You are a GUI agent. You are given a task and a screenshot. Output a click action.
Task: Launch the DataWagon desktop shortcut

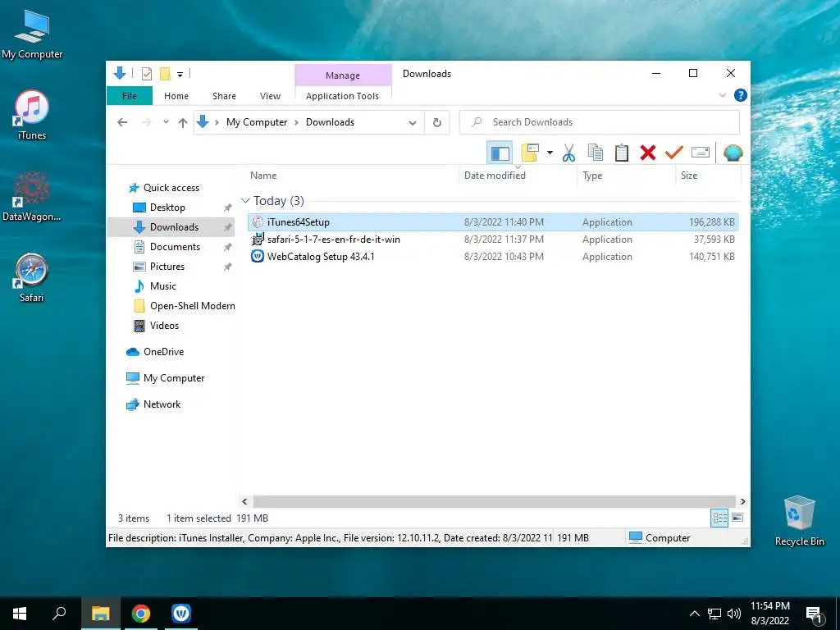[x=32, y=196]
